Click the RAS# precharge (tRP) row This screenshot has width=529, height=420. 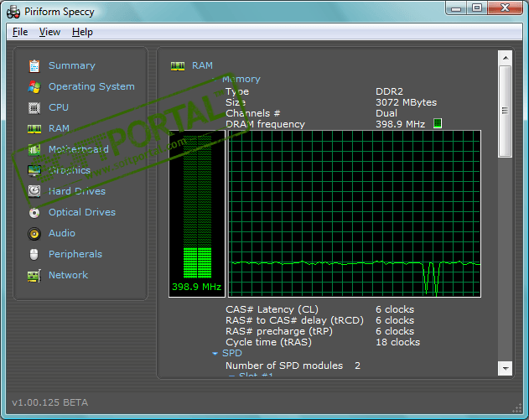(319, 331)
